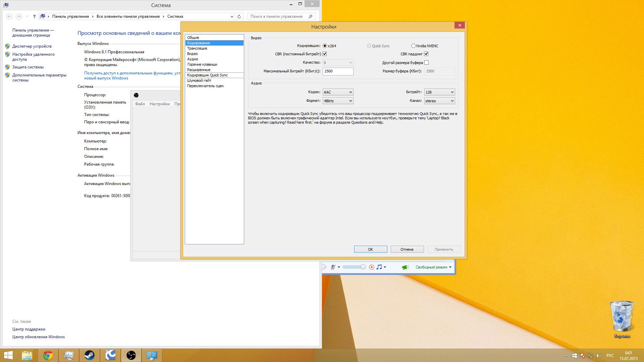Open the blue crescent app in the taskbar
The height and width of the screenshot is (362, 644).
click(110, 355)
